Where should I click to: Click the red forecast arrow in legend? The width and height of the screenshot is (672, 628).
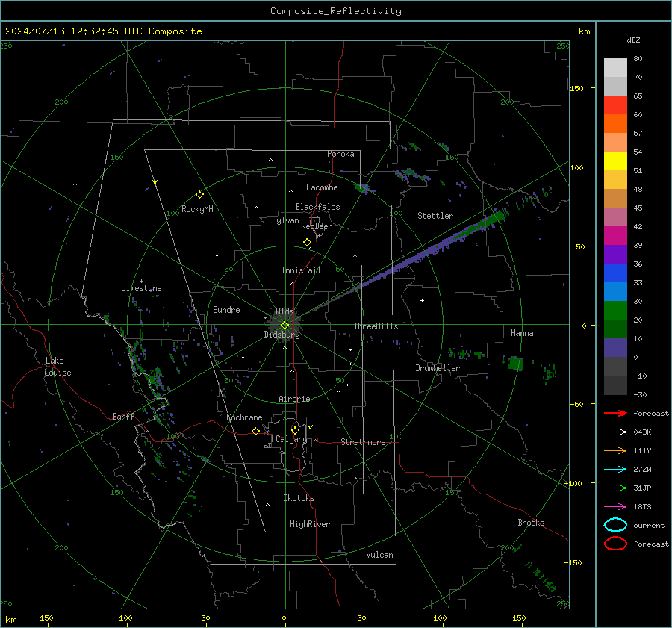pyautogui.click(x=615, y=413)
